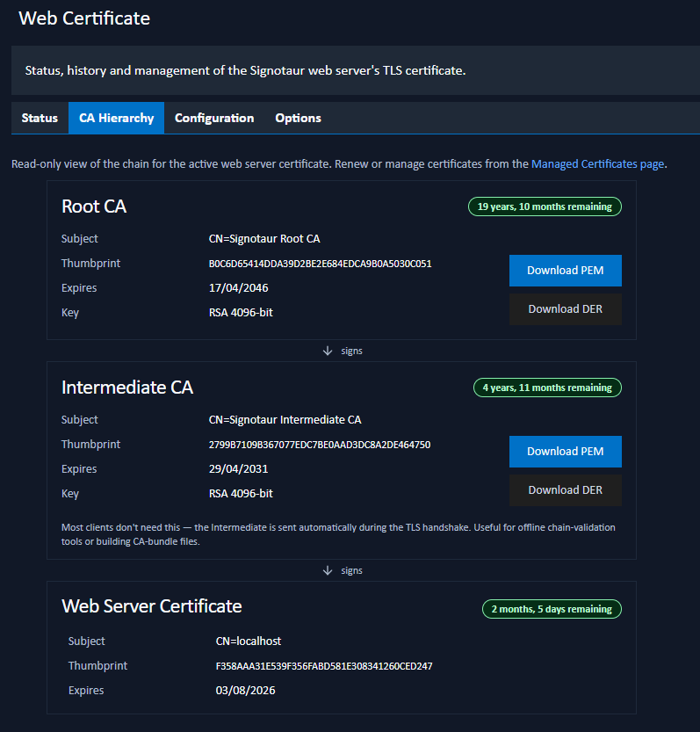Click the Intermediate CA heading
700x732 pixels.
127,388
